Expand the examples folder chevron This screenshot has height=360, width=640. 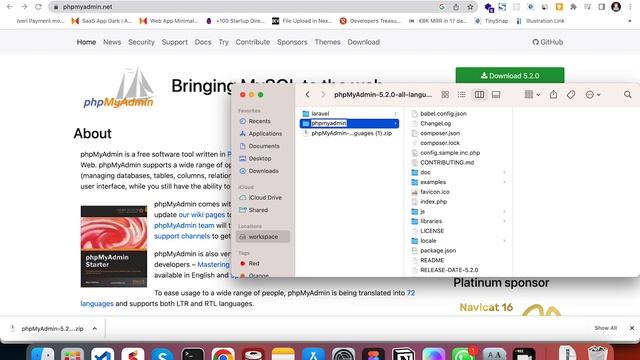coord(504,182)
